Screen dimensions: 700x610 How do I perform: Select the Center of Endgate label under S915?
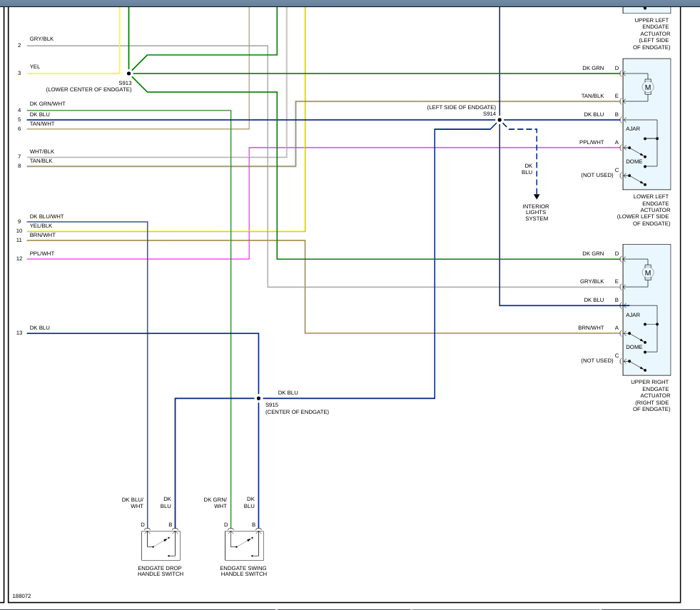coord(297,412)
